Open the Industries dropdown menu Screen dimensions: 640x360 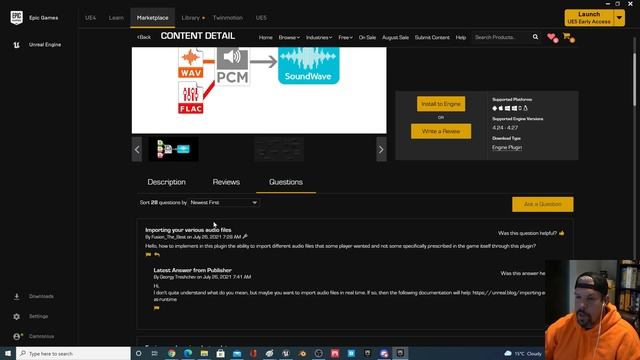tap(319, 38)
